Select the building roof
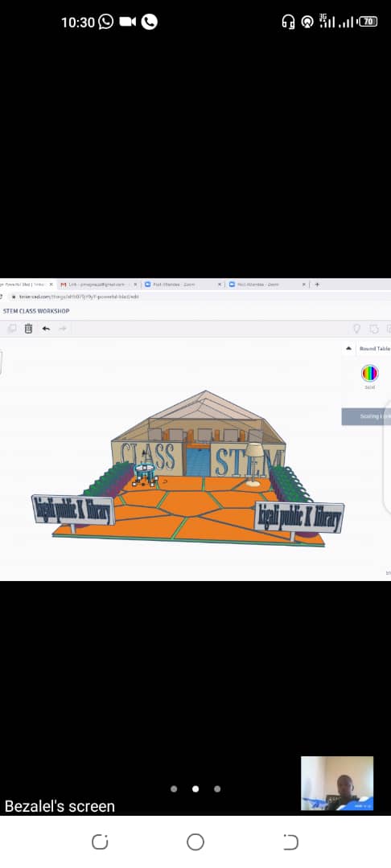 206,406
